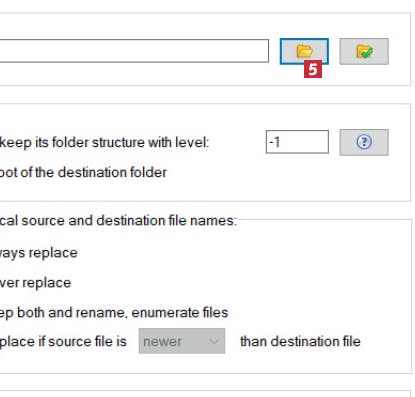The image size is (415, 397).
Task: Click the source and destination file names heading
Action: click(x=118, y=220)
